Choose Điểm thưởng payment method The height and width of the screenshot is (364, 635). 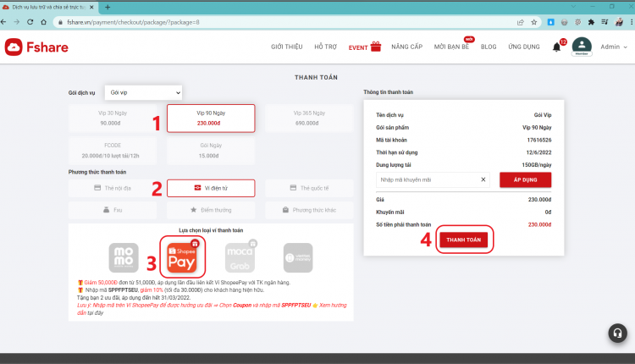211,210
